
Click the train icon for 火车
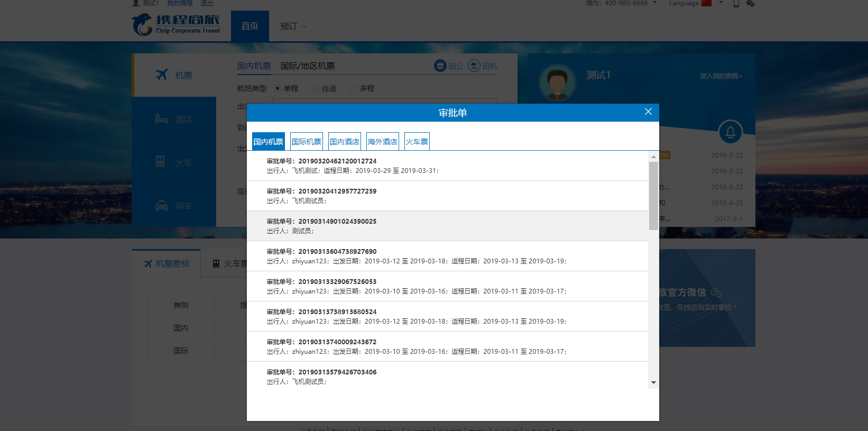pyautogui.click(x=160, y=162)
